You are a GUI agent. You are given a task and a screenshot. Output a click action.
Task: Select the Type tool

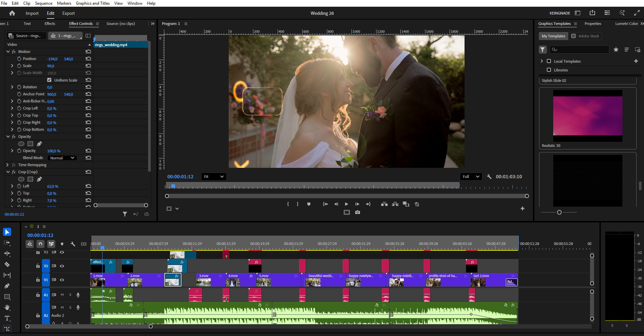tap(7, 318)
